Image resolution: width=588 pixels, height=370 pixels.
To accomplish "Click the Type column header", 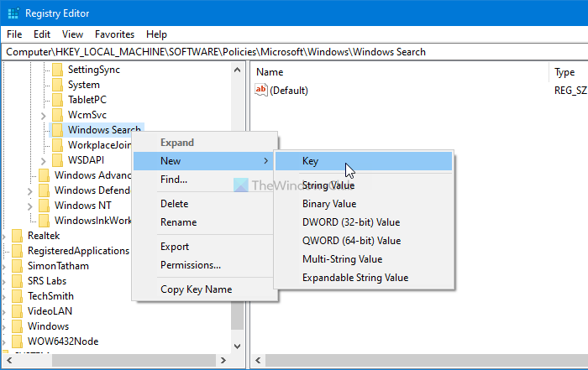I will click(x=569, y=72).
